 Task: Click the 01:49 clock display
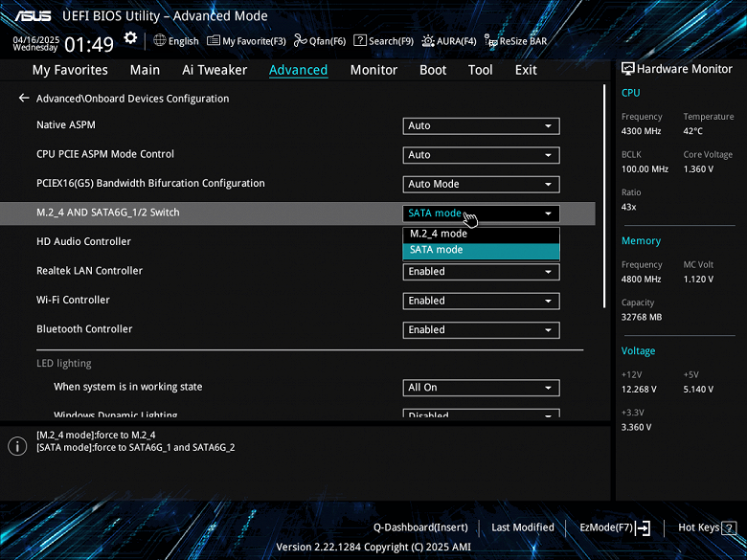pos(89,45)
